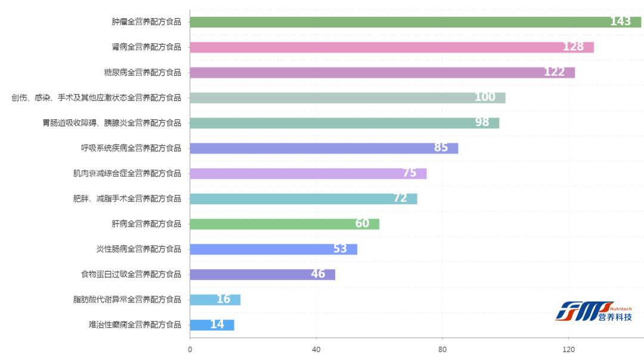Click the 肌肉衰减综合症全营养配方食品 label
This screenshot has width=644, height=363.
click(x=127, y=173)
